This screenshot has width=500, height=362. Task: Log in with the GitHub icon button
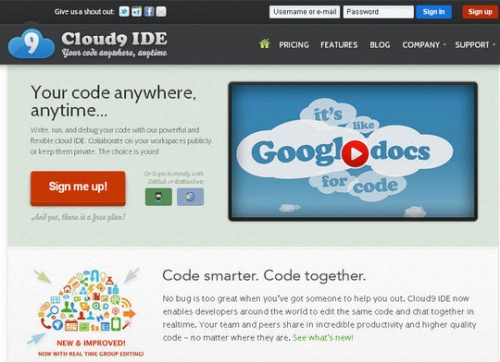tap(159, 197)
